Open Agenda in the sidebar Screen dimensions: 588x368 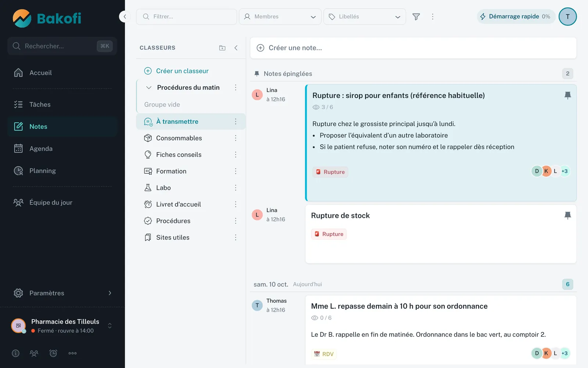[x=62, y=149]
